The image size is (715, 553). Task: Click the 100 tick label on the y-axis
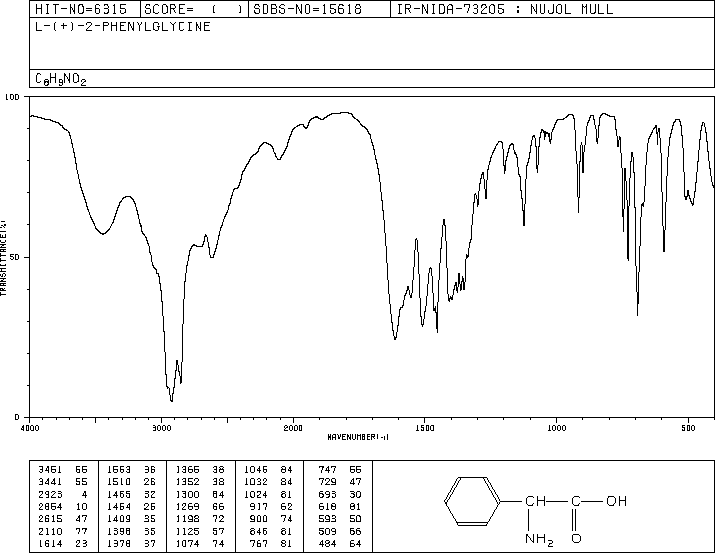click(12, 97)
